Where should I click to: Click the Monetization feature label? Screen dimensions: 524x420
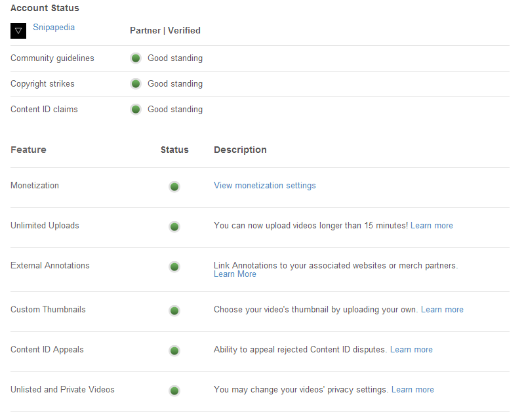(x=35, y=186)
